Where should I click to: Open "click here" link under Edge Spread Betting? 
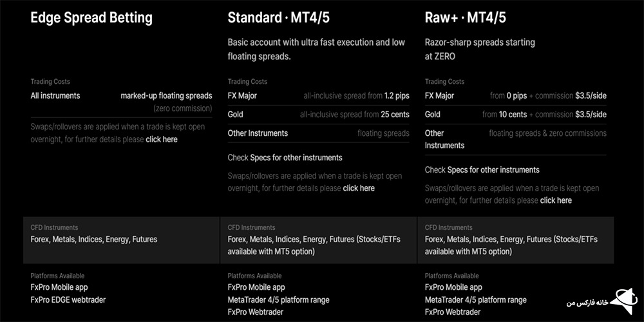tap(162, 139)
